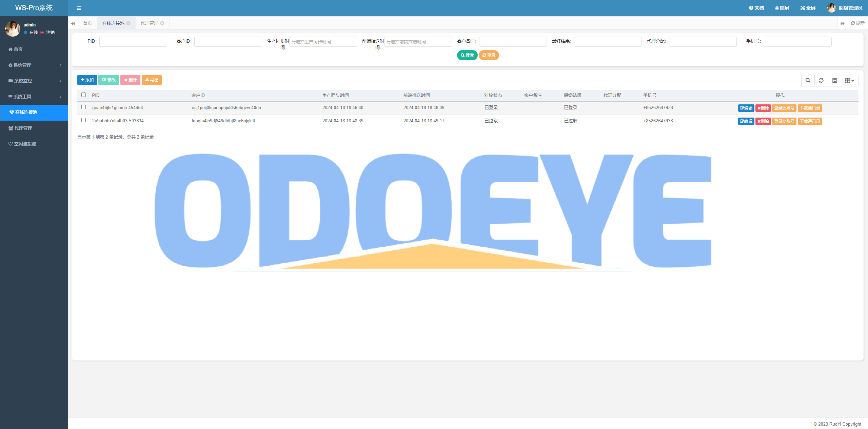The image size is (868, 429).
Task: Click the PID column header
Action: pos(96,96)
